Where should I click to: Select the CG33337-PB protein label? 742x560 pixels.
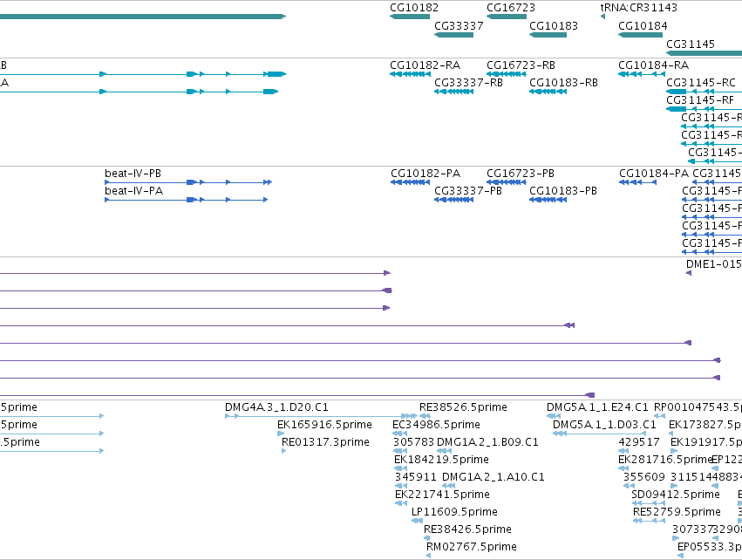(468, 191)
